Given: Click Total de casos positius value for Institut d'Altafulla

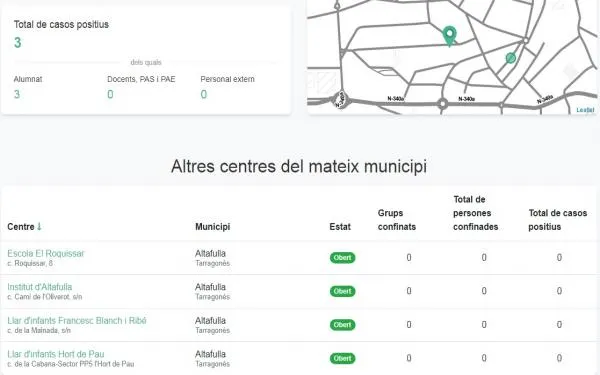Looking at the screenshot, I should pyautogui.click(x=559, y=291).
